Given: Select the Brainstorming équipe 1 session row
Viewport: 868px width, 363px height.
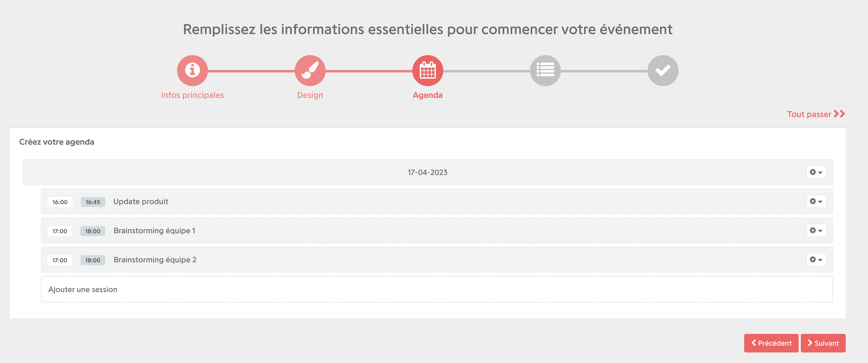Looking at the screenshot, I should (x=437, y=230).
